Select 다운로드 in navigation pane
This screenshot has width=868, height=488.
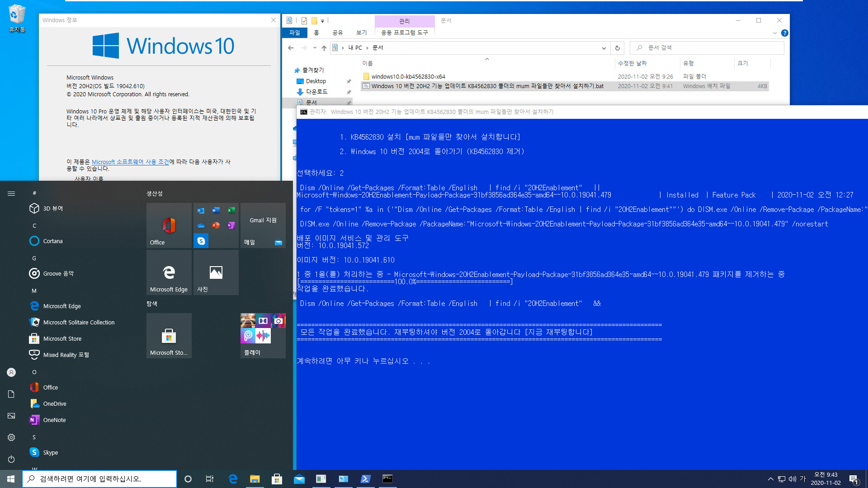click(x=316, y=92)
